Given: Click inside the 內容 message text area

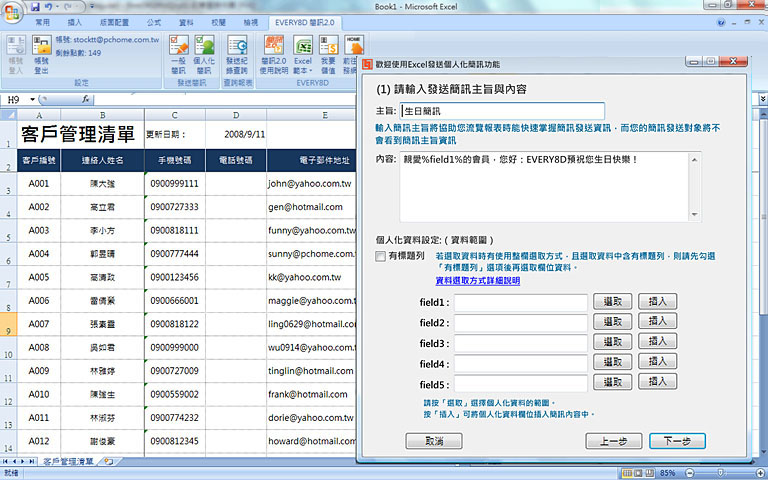Looking at the screenshot, I should [544, 187].
